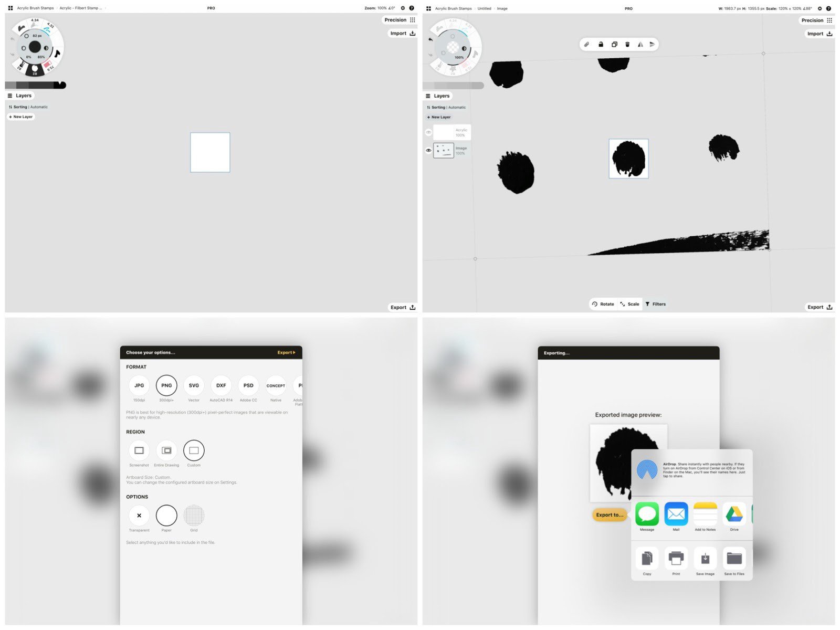
Task: Tap the Mail app icon in share sheet
Action: click(676, 514)
